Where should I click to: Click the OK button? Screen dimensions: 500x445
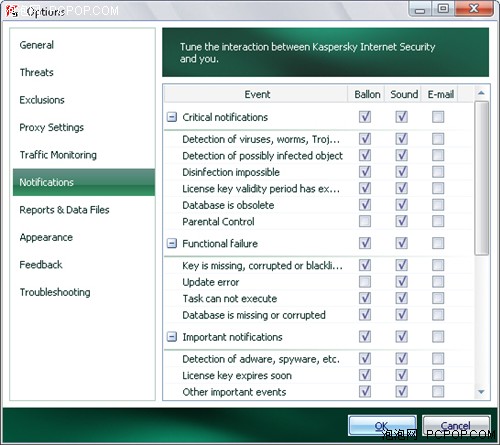click(382, 426)
